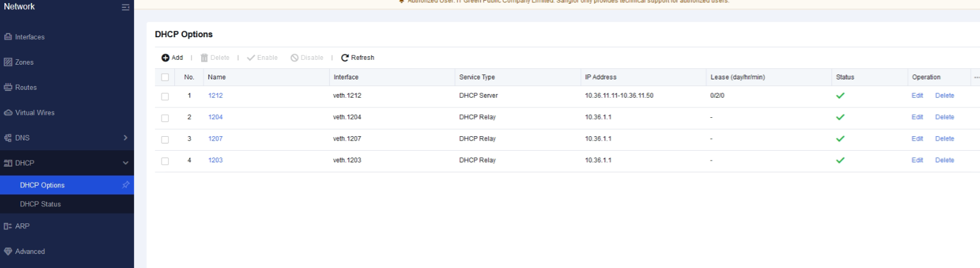The height and width of the screenshot is (268, 980).
Task: Open column settings ellipsis in table header
Action: pyautogui.click(x=976, y=78)
